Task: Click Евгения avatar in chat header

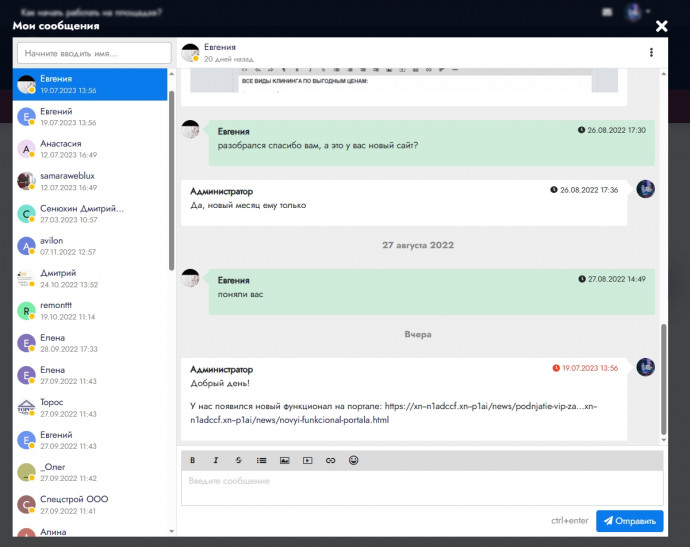Action: click(x=191, y=52)
